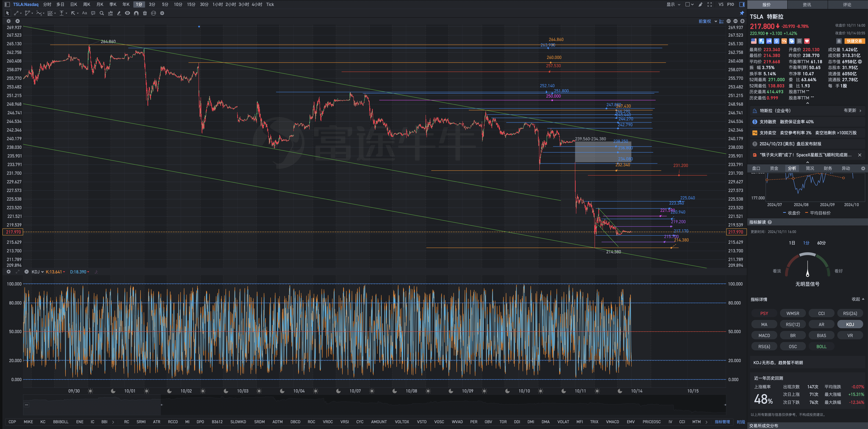Select the 1日 gauge timeframe

click(x=792, y=243)
